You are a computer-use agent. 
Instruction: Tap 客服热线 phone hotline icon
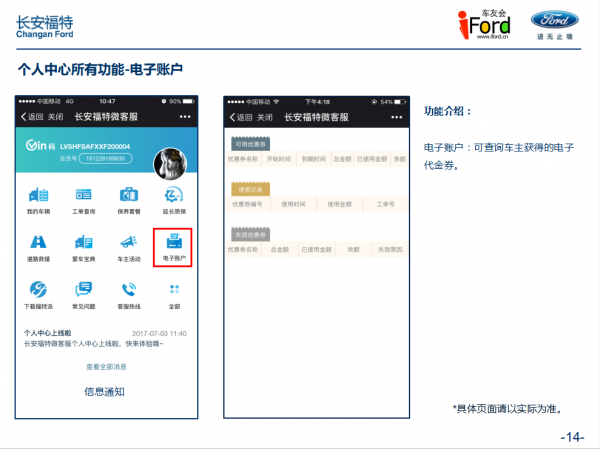[129, 289]
